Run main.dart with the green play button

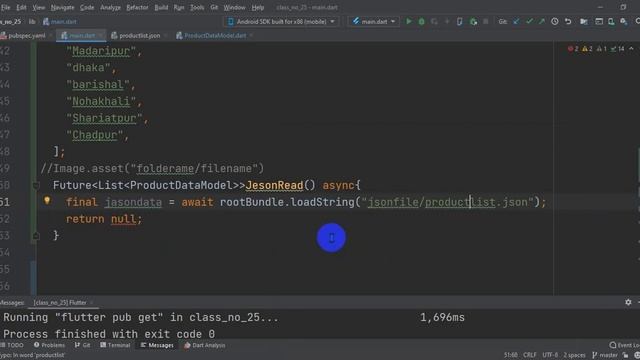pyautogui.click(x=409, y=21)
